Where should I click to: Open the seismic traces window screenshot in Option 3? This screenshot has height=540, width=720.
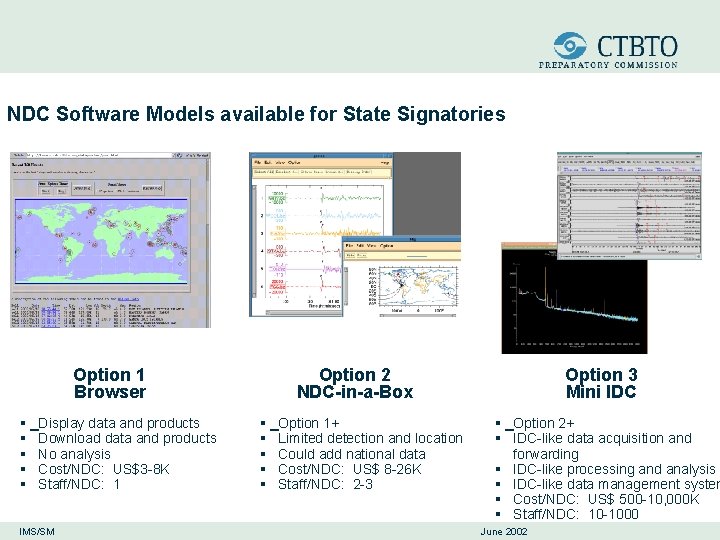coord(629,206)
